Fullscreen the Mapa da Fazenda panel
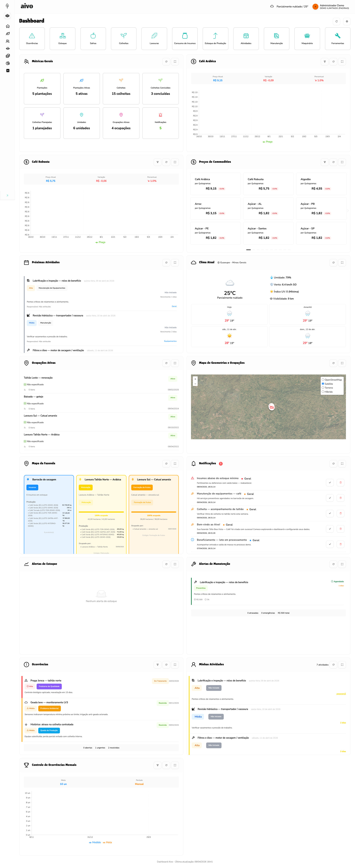 [x=175, y=464]
